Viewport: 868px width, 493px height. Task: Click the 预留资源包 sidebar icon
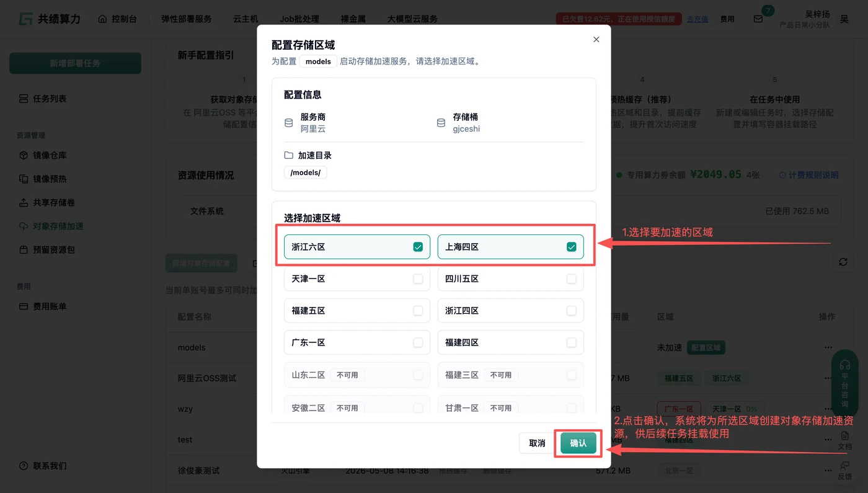tap(24, 250)
